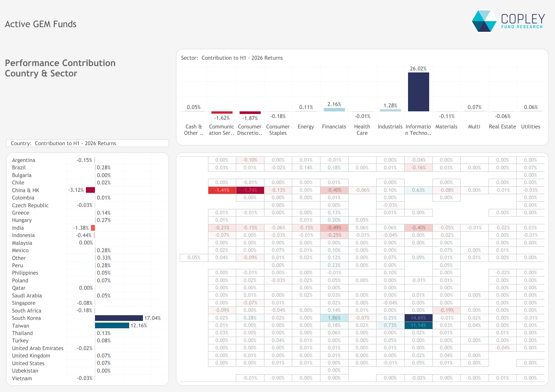Click the Taiwan country bar
555x392 pixels.
tap(112, 326)
